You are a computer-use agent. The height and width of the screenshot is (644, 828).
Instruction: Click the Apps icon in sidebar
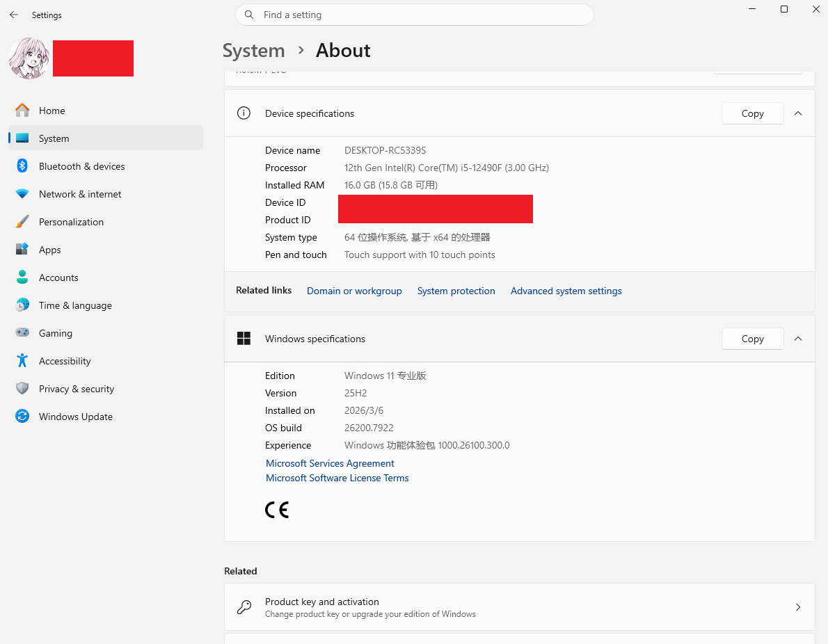(22, 249)
